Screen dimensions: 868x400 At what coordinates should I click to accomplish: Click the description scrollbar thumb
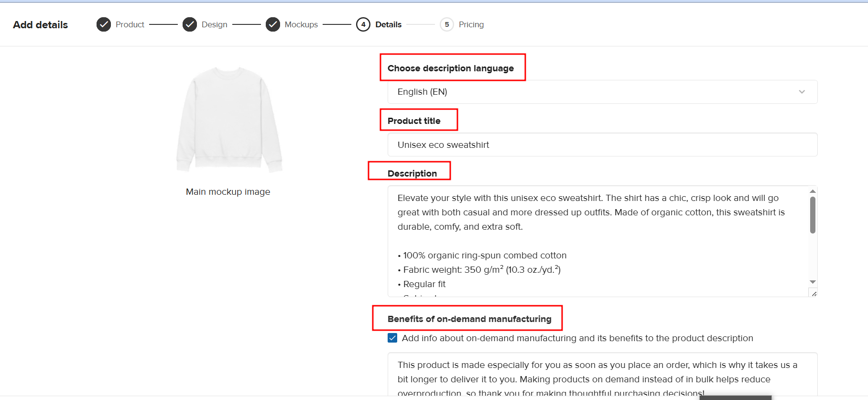[813, 215]
